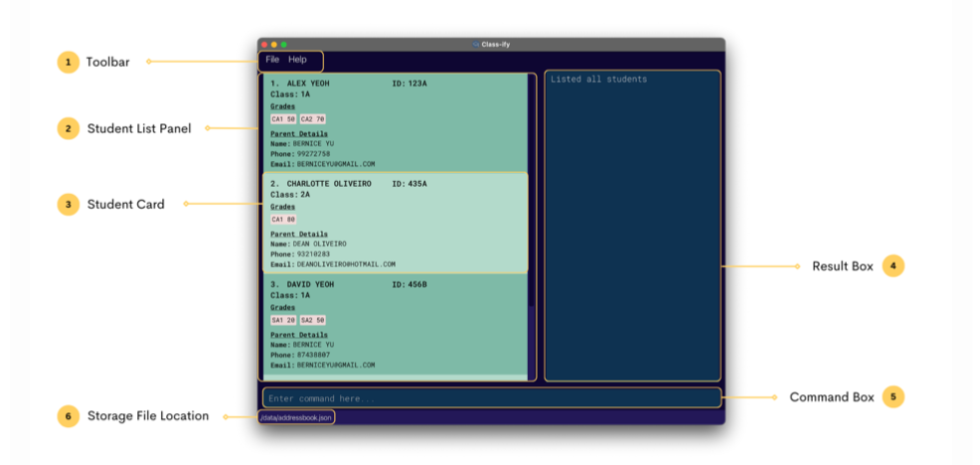Click the SA1 20 grade tag
Image resolution: width=980 pixels, height=465 pixels.
[x=283, y=320]
